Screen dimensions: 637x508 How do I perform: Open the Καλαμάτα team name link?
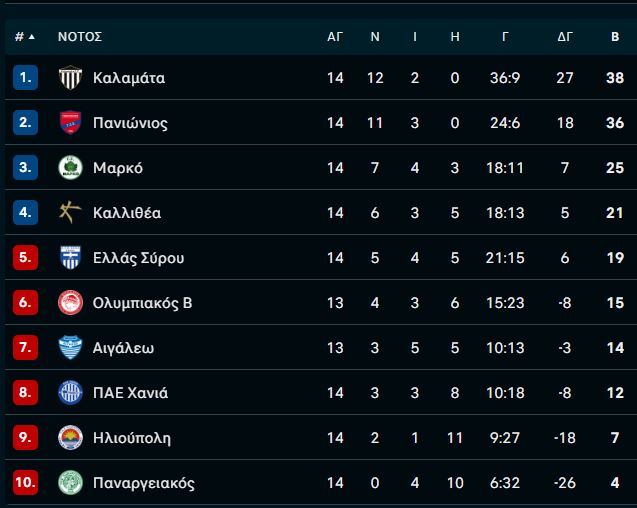click(x=129, y=78)
